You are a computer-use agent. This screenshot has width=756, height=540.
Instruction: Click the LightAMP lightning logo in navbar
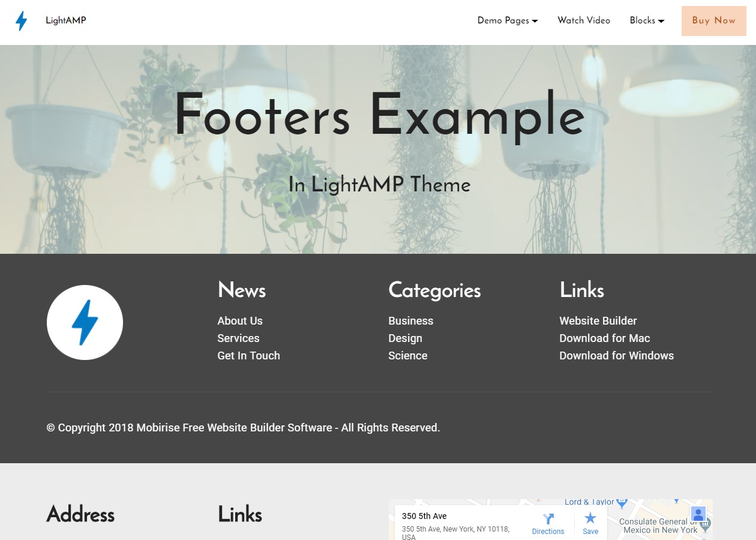[22, 21]
